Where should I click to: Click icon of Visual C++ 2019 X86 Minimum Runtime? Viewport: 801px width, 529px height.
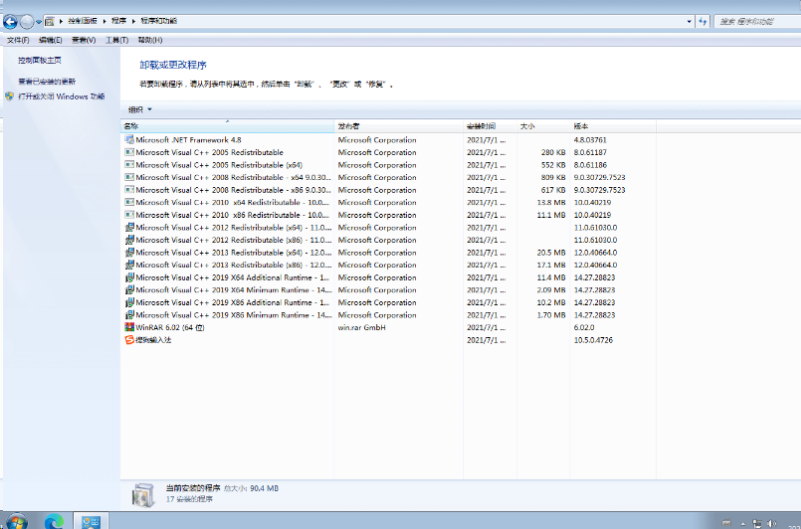tap(129, 315)
